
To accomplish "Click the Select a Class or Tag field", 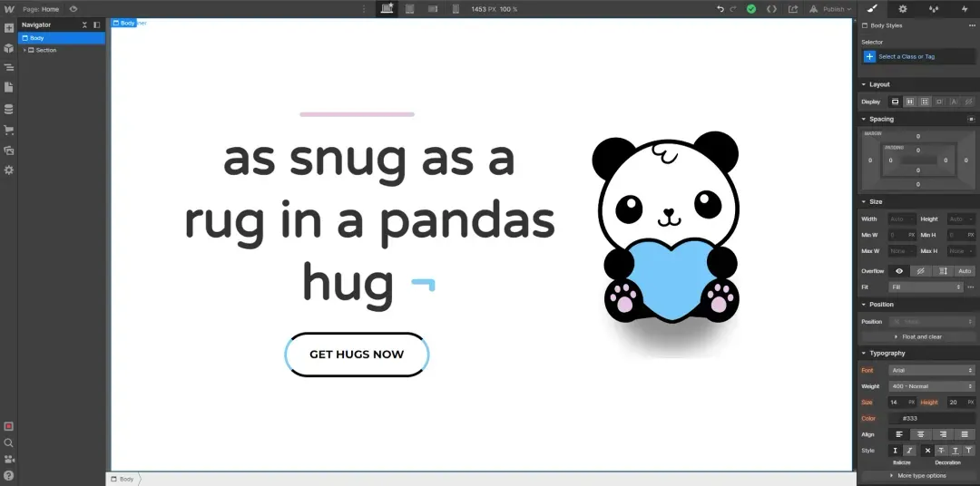I will point(918,56).
